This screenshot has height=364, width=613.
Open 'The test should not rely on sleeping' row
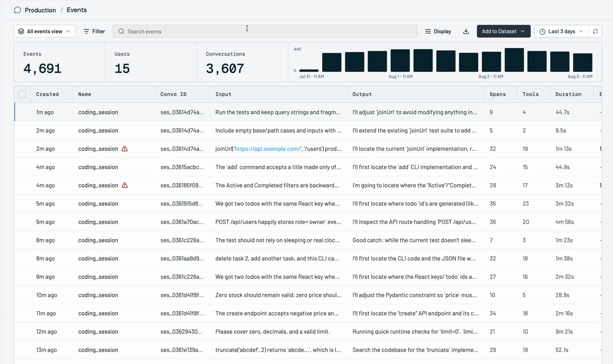(x=308, y=240)
